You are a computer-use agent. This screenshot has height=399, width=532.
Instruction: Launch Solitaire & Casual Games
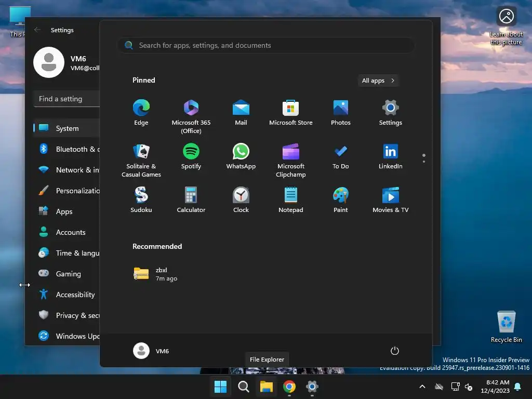(141, 160)
